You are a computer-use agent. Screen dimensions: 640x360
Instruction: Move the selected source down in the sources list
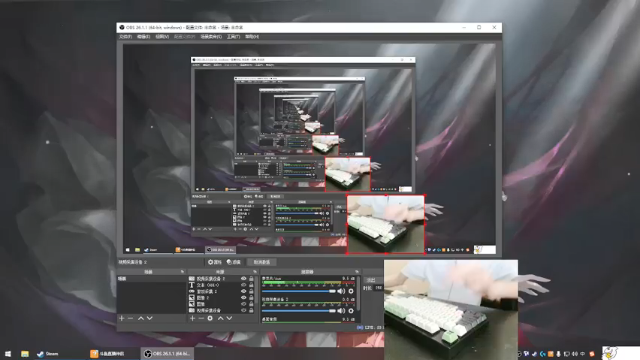point(229,318)
